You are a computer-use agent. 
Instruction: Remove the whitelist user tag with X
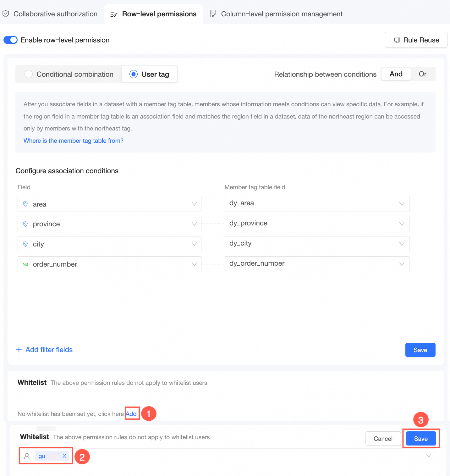[x=64, y=456]
